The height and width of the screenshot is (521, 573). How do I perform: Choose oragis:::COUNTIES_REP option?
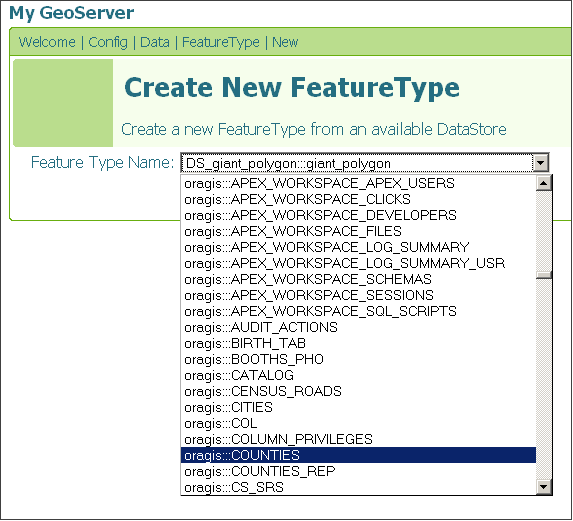tap(358, 471)
